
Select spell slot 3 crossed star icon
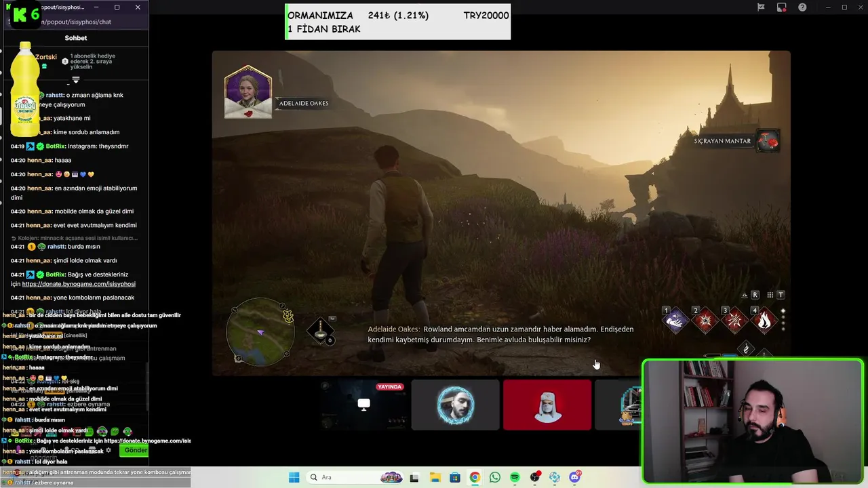point(735,320)
